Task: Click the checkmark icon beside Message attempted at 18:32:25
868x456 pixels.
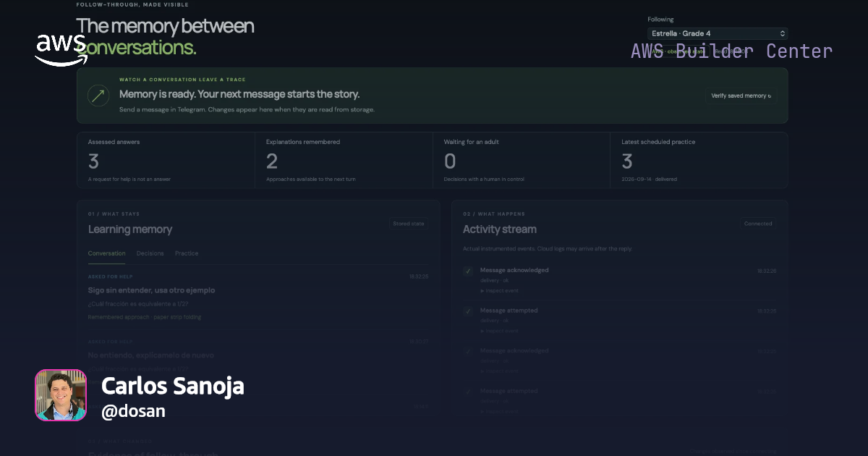Action: coord(469,312)
